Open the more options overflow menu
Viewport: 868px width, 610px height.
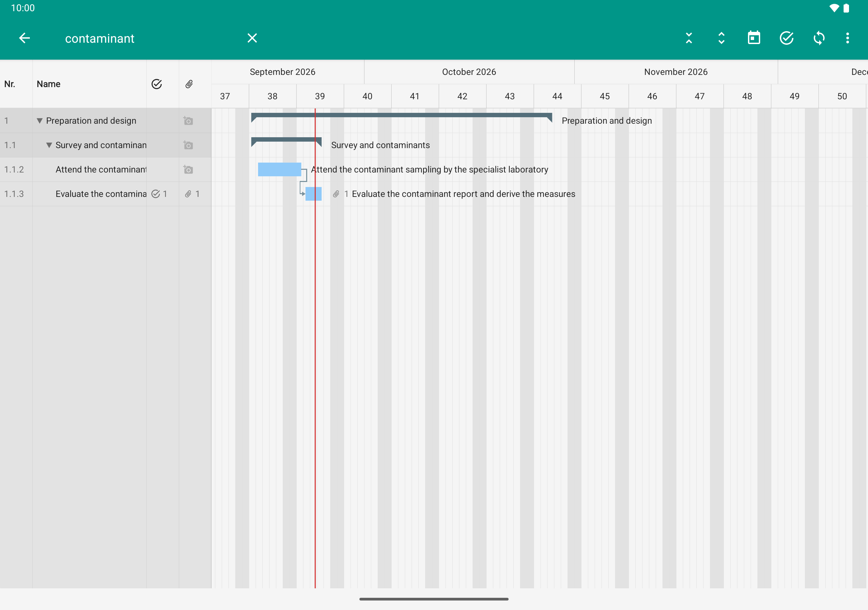848,38
